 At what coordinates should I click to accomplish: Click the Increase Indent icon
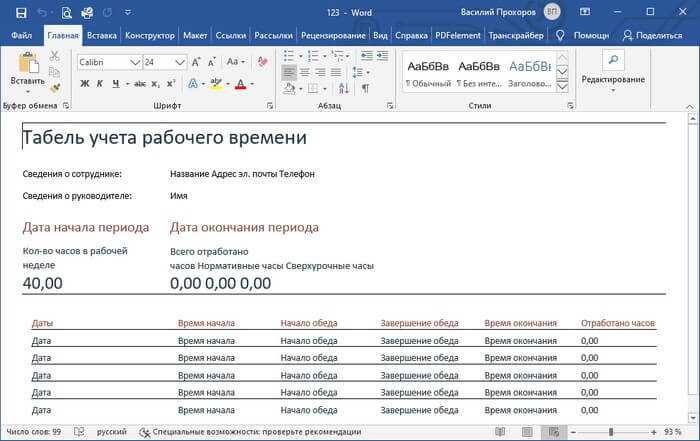click(x=383, y=56)
